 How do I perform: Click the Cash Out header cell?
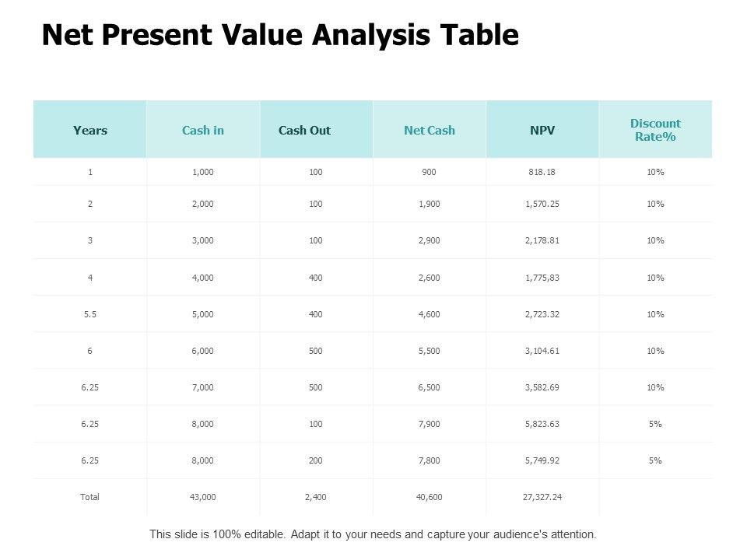(304, 130)
